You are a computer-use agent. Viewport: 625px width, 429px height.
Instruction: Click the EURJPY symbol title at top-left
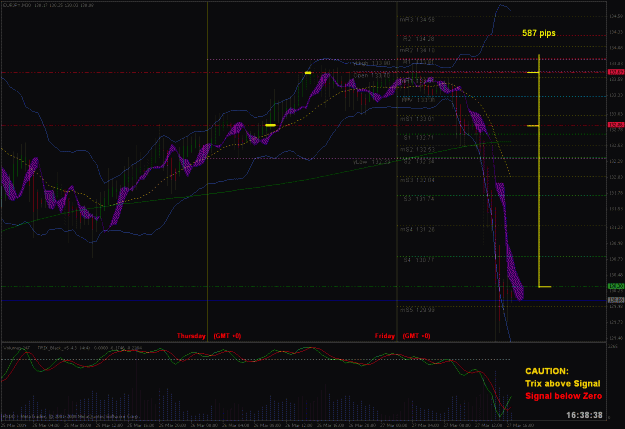(x=48, y=5)
